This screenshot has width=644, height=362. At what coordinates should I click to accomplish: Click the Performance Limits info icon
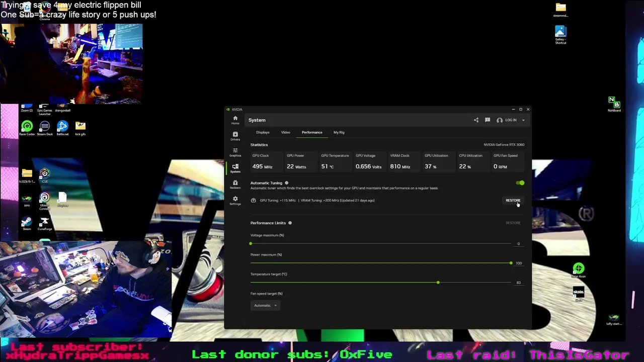pos(290,223)
